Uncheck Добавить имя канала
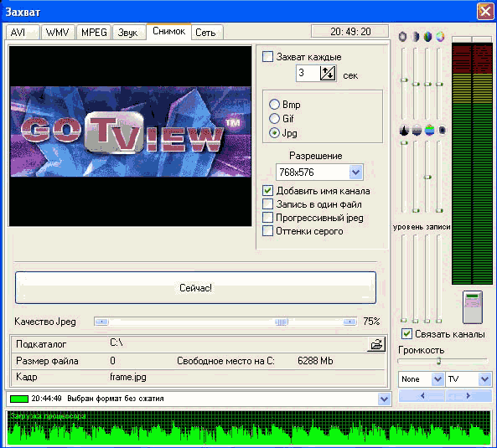The image size is (497, 448). click(267, 191)
